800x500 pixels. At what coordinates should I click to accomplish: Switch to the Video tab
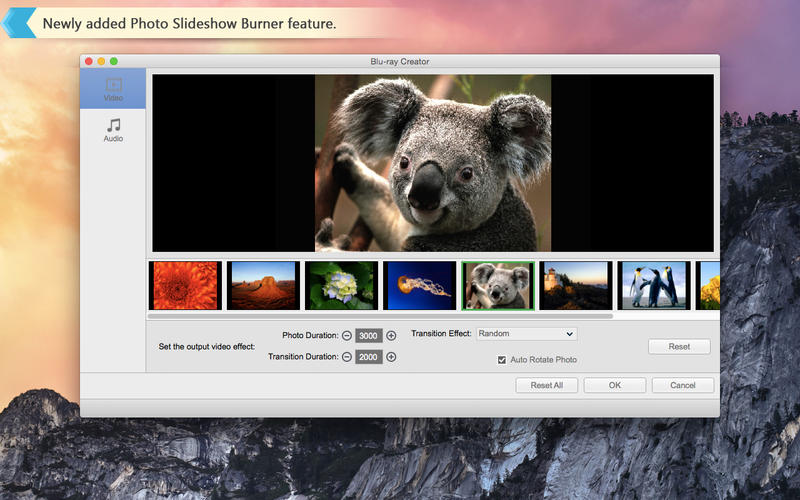click(113, 89)
